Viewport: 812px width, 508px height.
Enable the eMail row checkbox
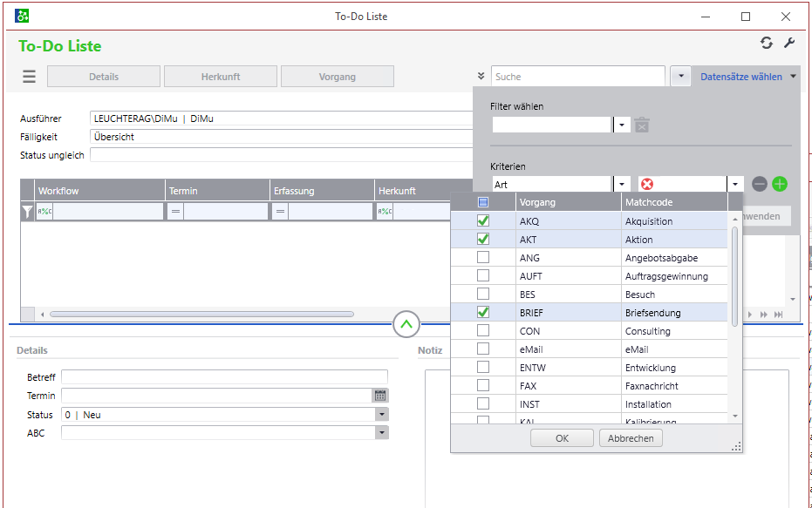(x=483, y=349)
